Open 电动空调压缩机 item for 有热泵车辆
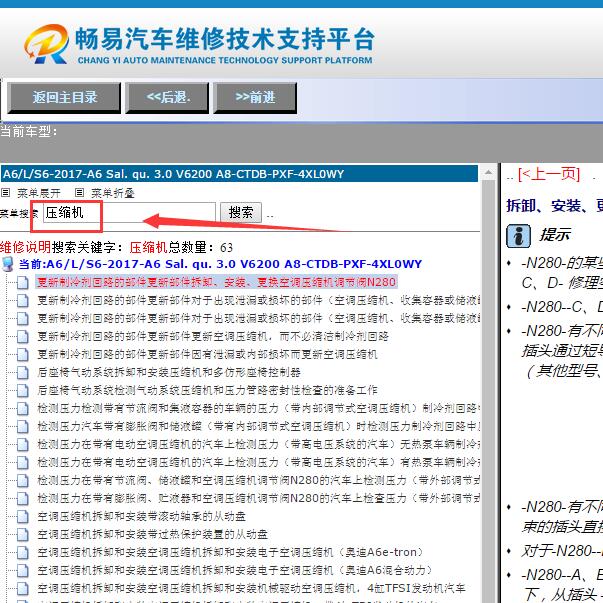The image size is (603, 603). click(258, 462)
